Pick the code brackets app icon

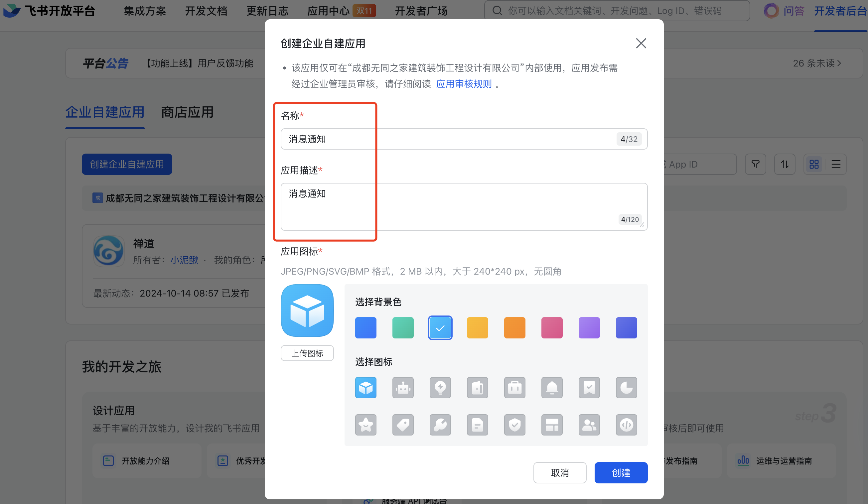626,425
